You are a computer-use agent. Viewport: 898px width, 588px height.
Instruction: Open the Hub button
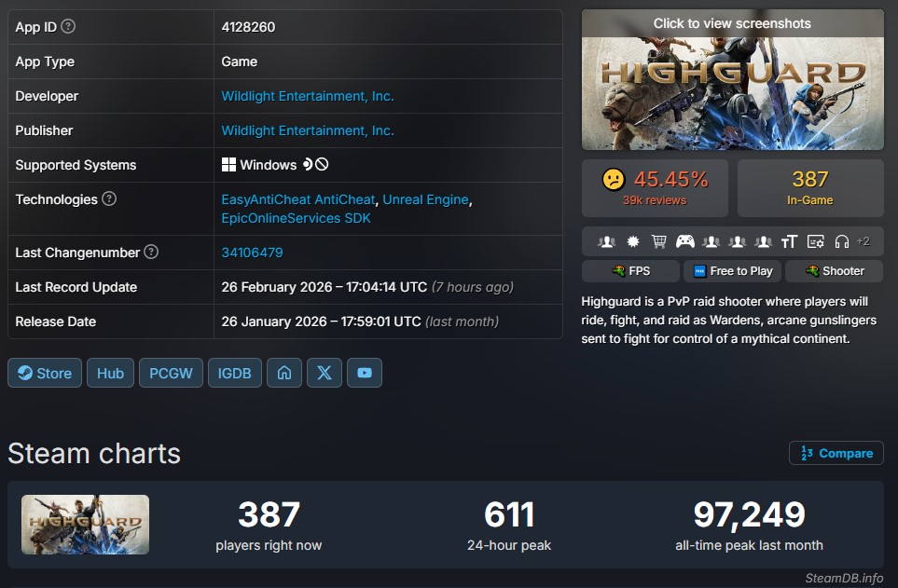point(111,373)
